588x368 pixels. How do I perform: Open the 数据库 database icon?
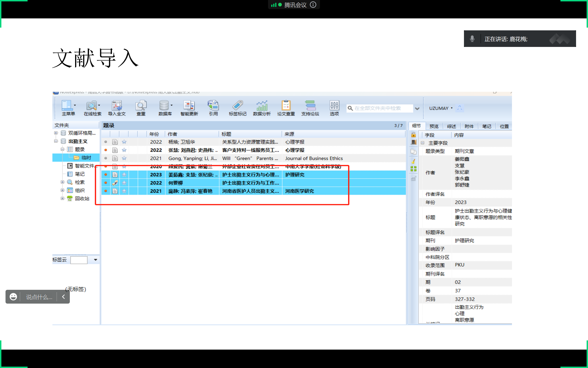(165, 108)
